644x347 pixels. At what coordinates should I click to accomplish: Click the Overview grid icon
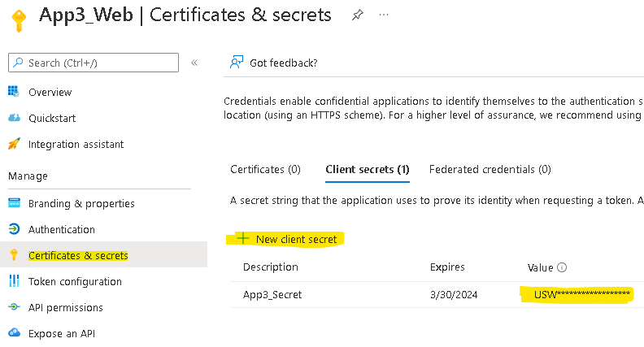(x=14, y=92)
